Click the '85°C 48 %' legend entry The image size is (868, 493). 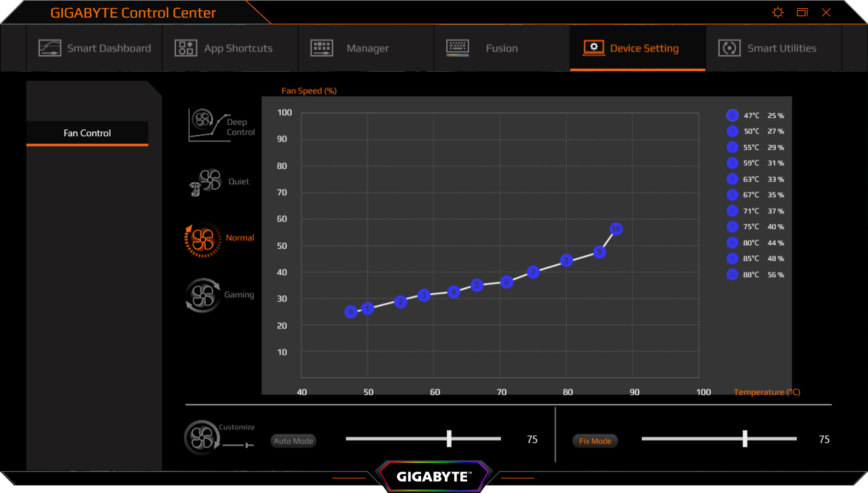click(x=756, y=259)
